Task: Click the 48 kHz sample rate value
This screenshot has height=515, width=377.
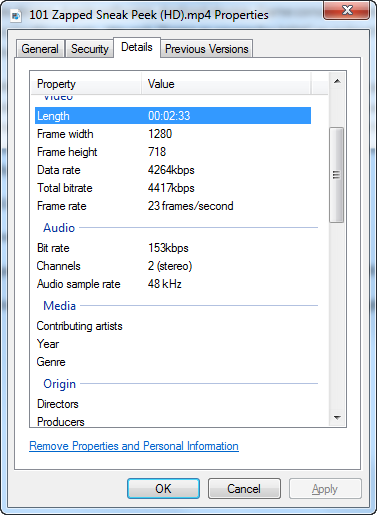Action: click(x=165, y=284)
